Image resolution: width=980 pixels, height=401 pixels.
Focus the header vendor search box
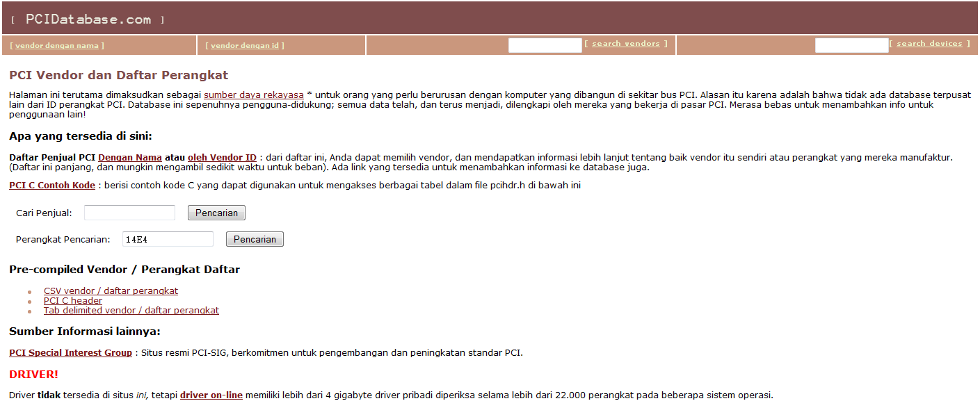tap(545, 45)
